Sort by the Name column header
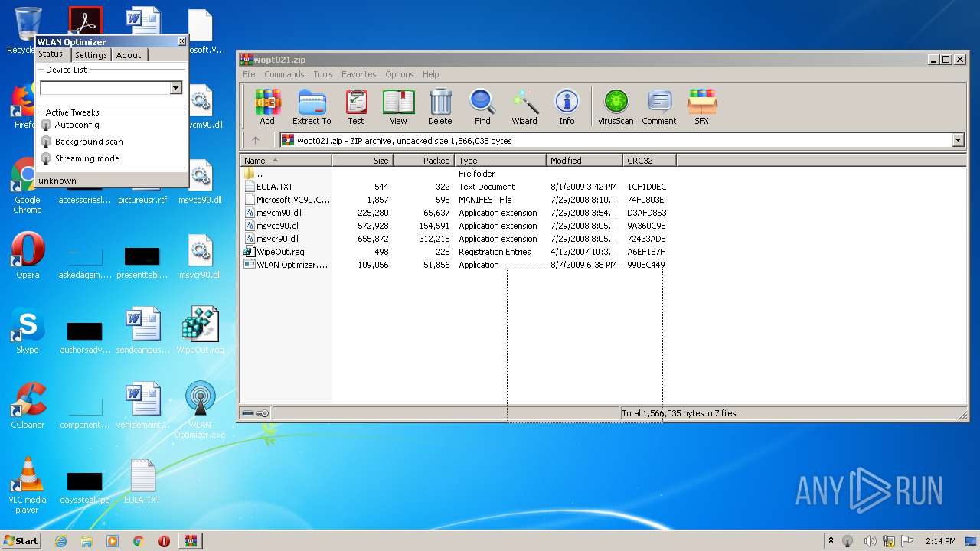980x551 pixels. tap(286, 161)
